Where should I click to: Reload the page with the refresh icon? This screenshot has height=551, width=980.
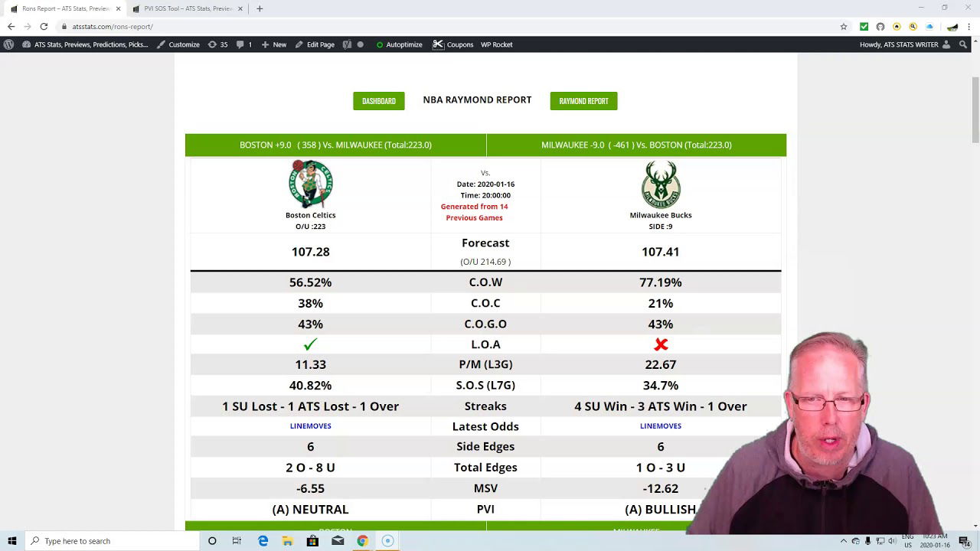[x=44, y=27]
